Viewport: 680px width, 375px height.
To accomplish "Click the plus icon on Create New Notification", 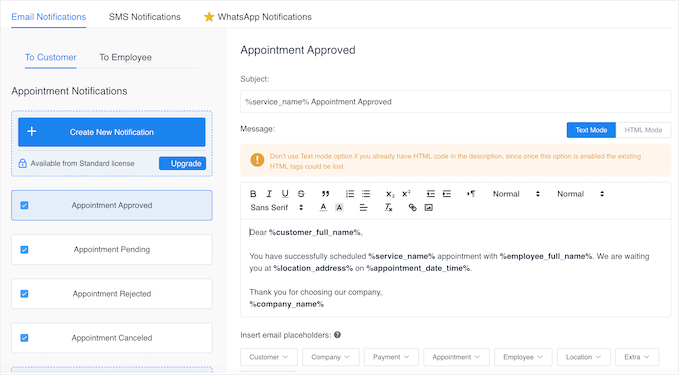I will click(32, 131).
